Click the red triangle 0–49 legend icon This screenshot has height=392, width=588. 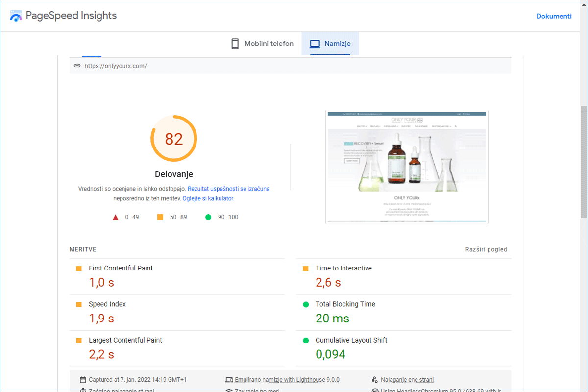click(116, 217)
